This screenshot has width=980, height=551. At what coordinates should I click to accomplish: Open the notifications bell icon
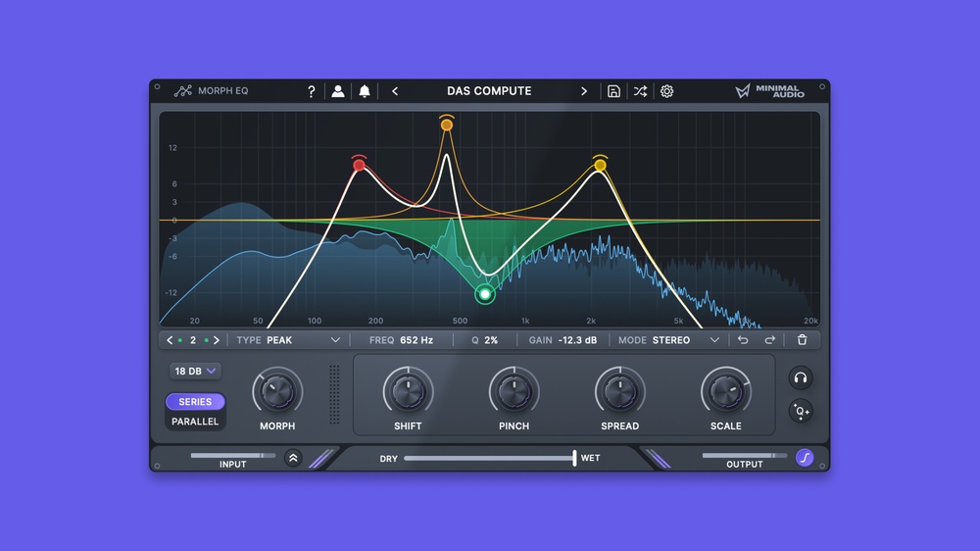[x=365, y=91]
